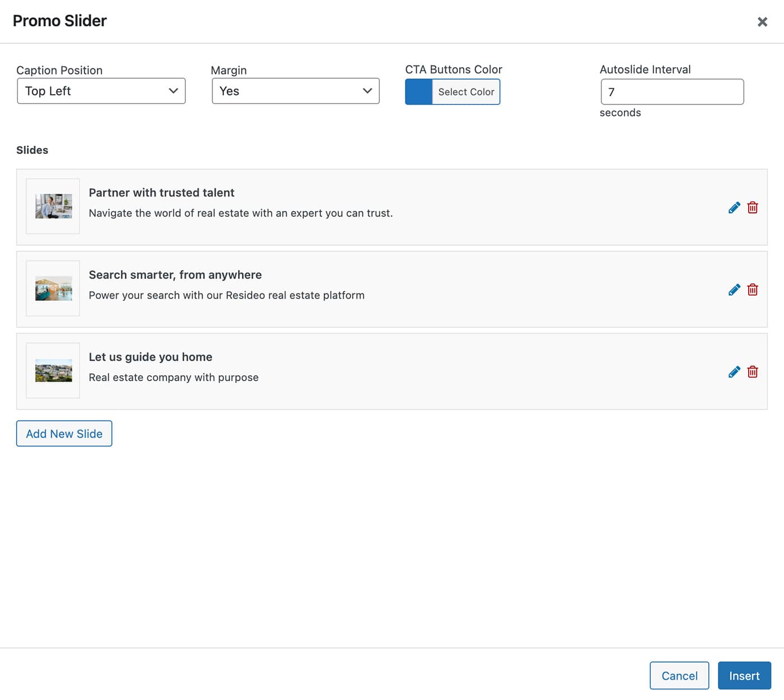Screen dimensions: 784x700
Task: Delete the 'Partner with trusted talent' slide
Action: click(753, 208)
